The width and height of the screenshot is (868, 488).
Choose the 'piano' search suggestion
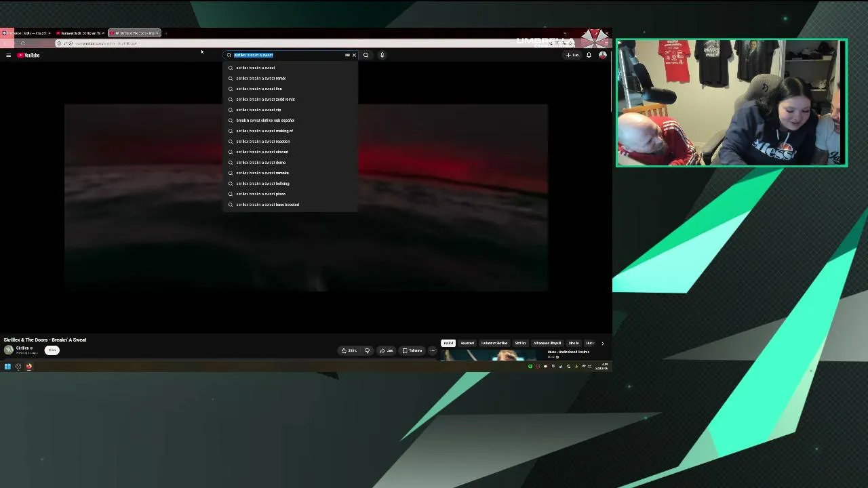point(290,194)
